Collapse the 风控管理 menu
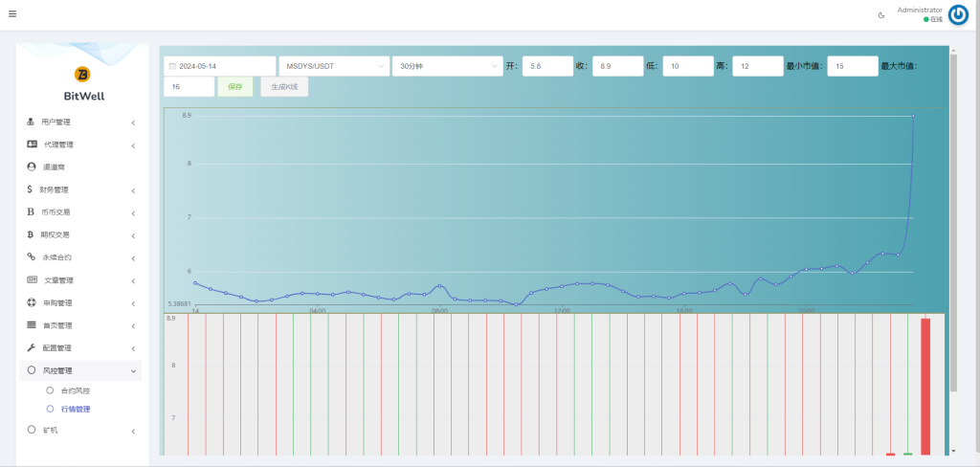The image size is (980, 467). click(133, 370)
